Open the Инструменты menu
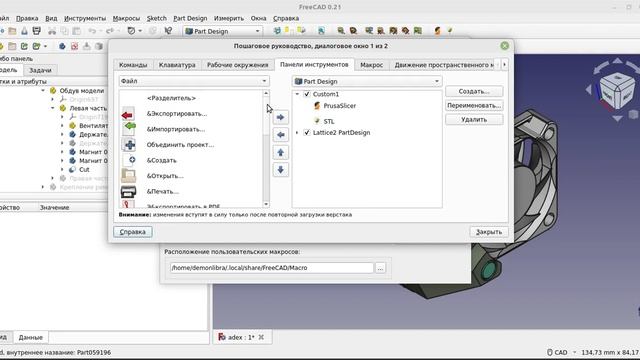640x360 pixels. point(85,18)
